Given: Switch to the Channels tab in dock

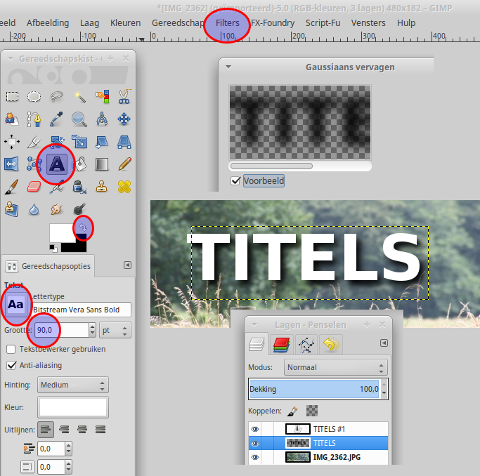Looking at the screenshot, I should (281, 344).
